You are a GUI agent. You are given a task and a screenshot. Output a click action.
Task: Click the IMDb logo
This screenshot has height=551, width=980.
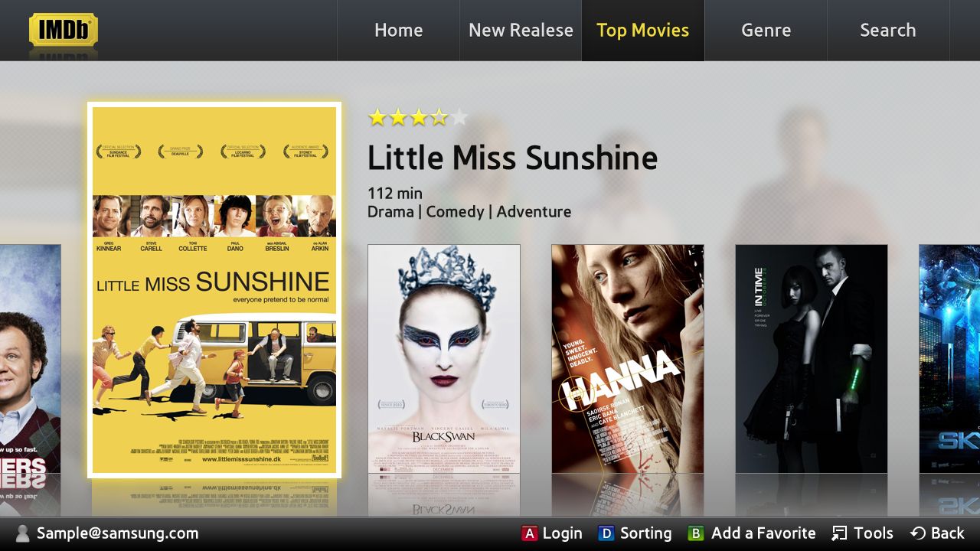coord(64,31)
